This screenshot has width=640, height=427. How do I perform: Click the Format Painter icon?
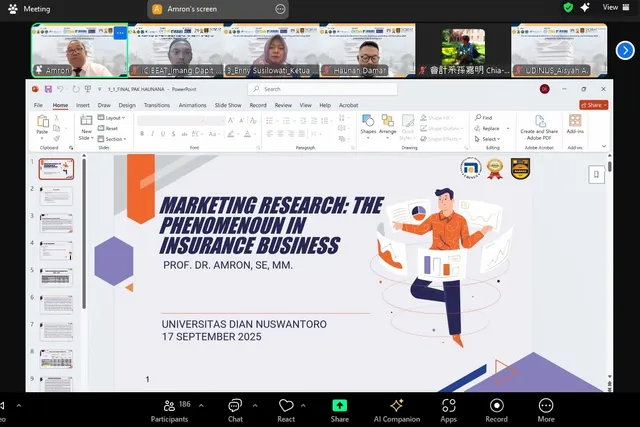[57, 139]
